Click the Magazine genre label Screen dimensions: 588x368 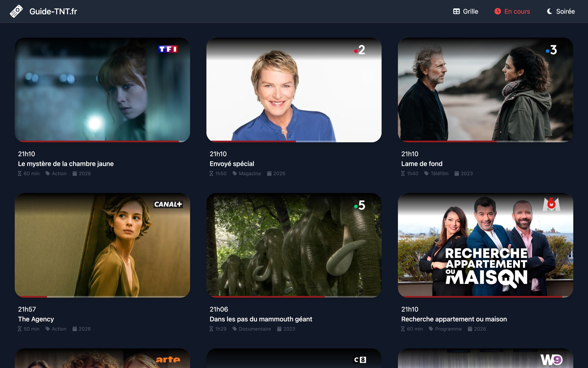(x=250, y=174)
